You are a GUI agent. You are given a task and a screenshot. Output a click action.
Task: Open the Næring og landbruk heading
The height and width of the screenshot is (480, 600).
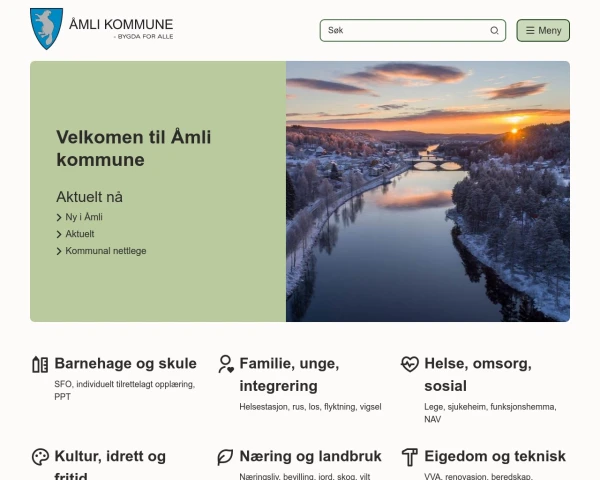tap(311, 456)
